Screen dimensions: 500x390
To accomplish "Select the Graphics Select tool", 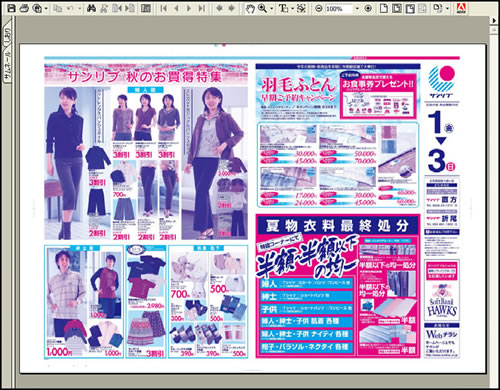I will click(x=301, y=8).
